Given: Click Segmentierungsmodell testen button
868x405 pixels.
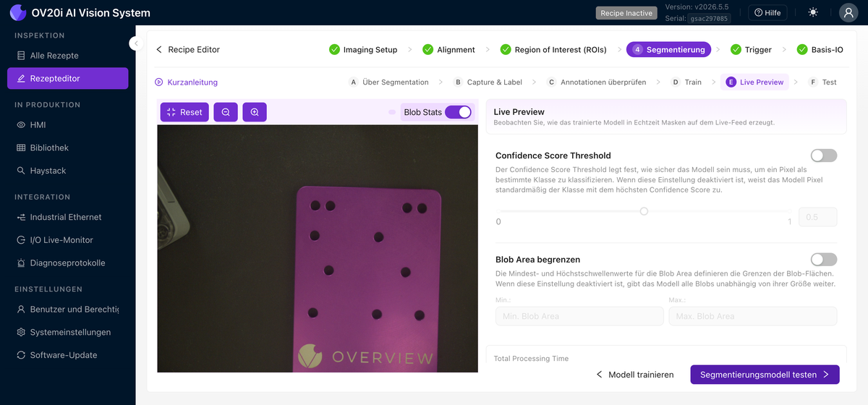Looking at the screenshot, I should tap(765, 375).
